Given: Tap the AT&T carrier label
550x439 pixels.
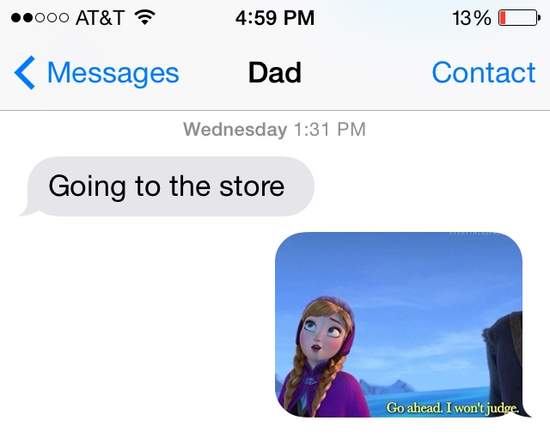Looking at the screenshot, I should pyautogui.click(x=100, y=18).
